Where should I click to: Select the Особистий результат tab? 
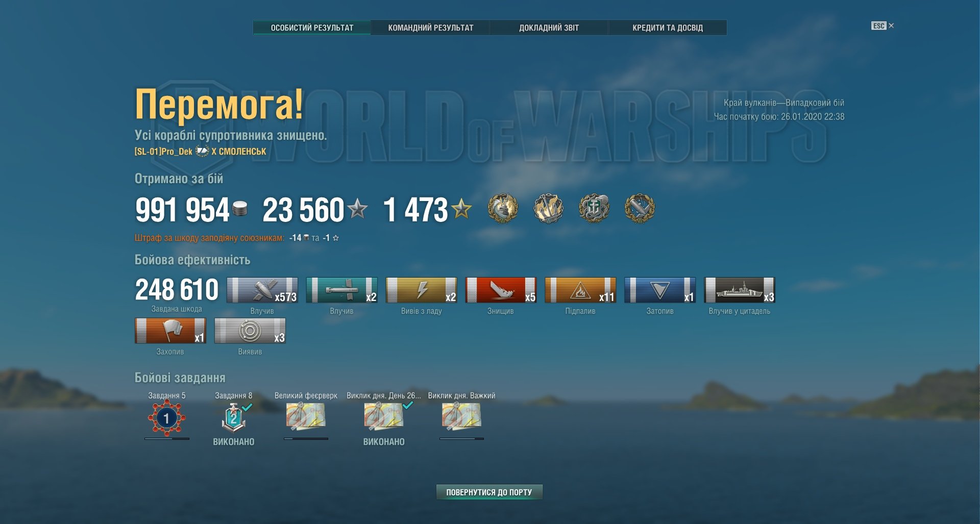click(312, 28)
